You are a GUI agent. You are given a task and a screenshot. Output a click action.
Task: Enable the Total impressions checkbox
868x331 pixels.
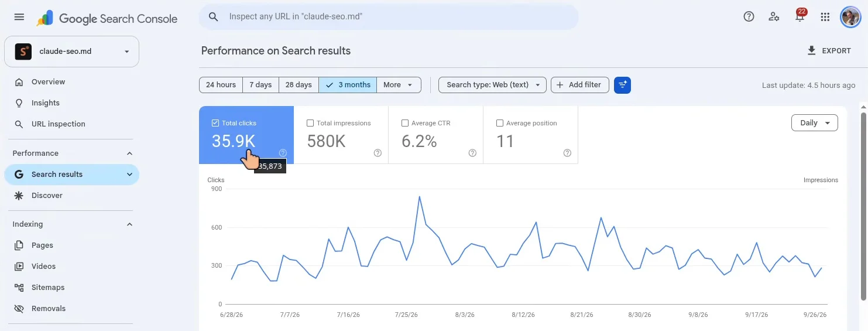[x=310, y=123]
